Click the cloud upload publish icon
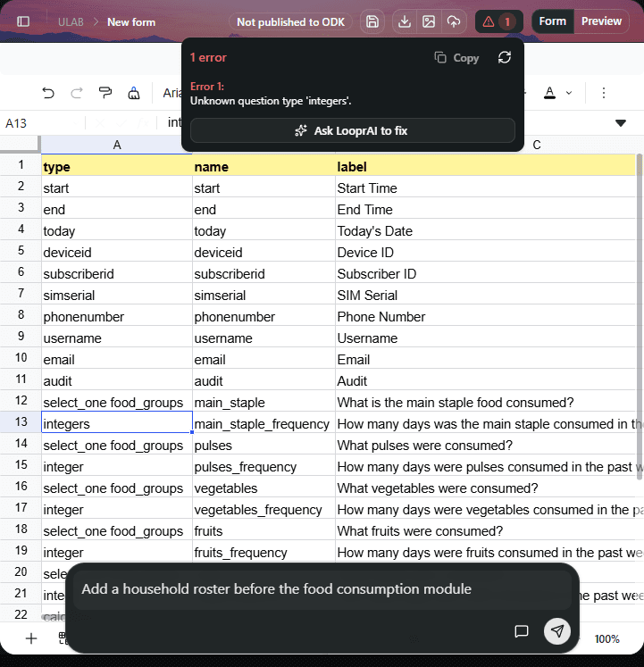Screen dimensions: 644x667 click(454, 21)
